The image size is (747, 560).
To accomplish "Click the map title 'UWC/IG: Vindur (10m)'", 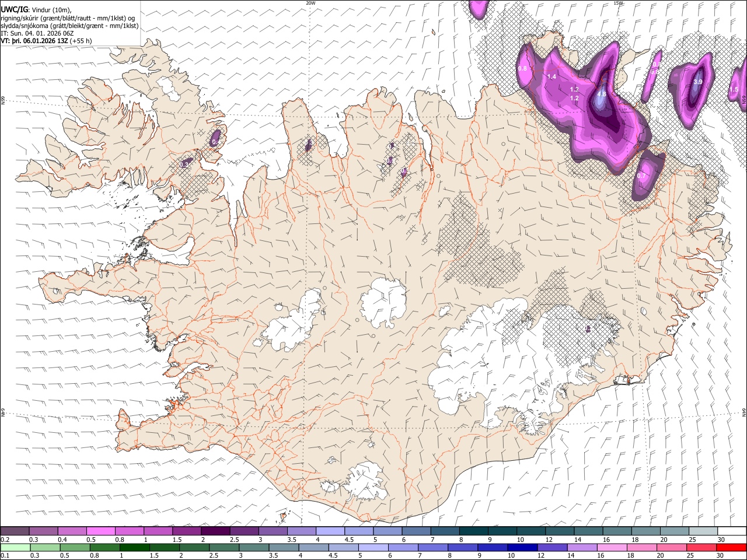I will tap(36, 9).
